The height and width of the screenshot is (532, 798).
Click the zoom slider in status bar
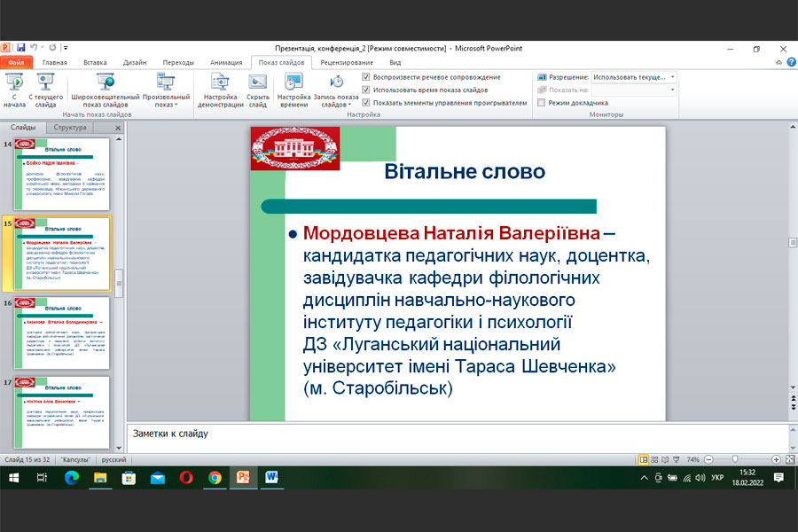(x=736, y=459)
